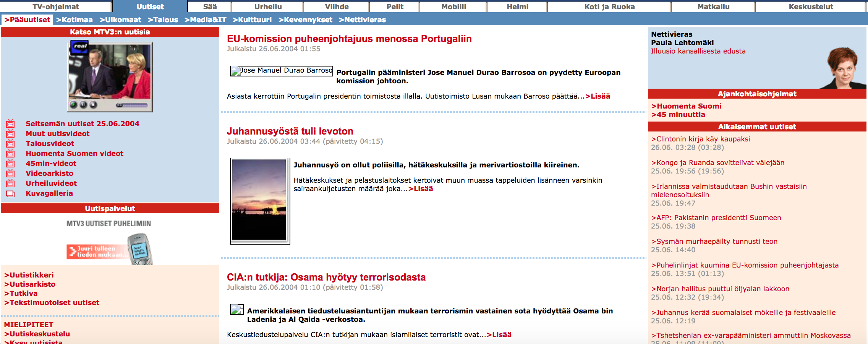The height and width of the screenshot is (344, 868).
Task: Select the Talous news subcategory
Action: [x=163, y=19]
